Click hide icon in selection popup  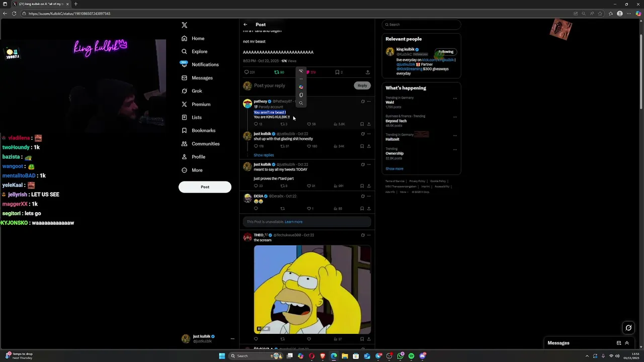coord(301,71)
